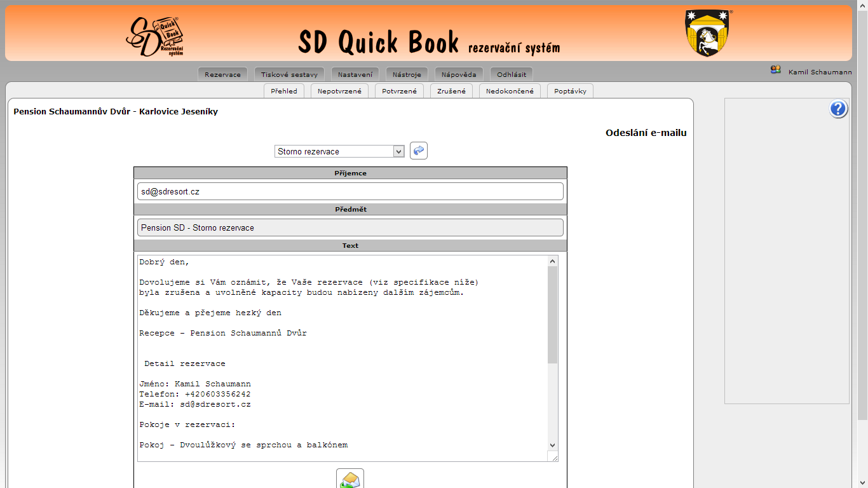This screenshot has width=868, height=488.
Task: Switch to the Nepotvrzené tab
Action: pyautogui.click(x=340, y=91)
